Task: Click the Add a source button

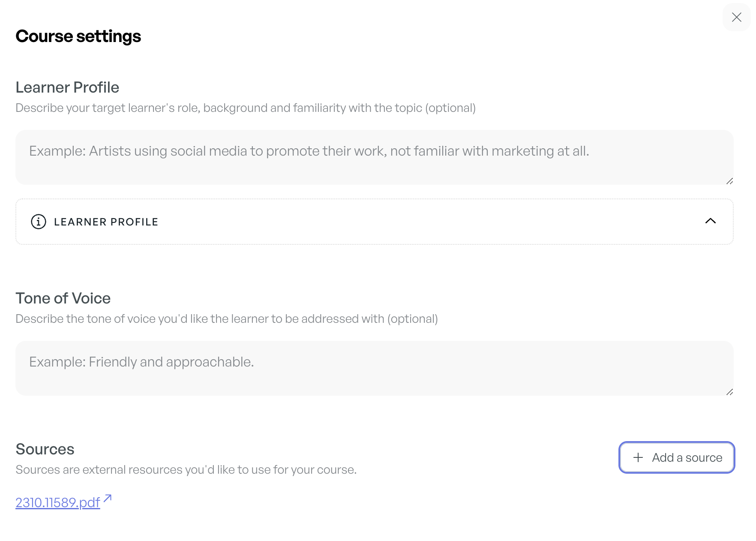Action: pos(677,457)
